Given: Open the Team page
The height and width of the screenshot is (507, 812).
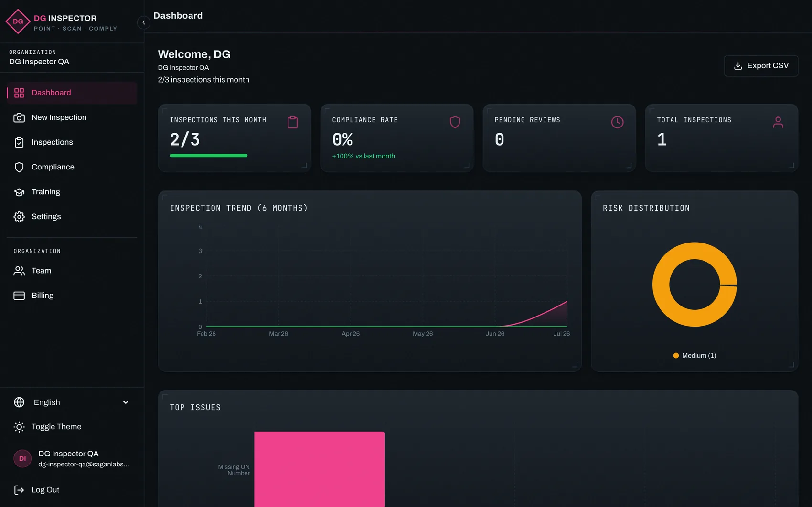Looking at the screenshot, I should coord(72,271).
